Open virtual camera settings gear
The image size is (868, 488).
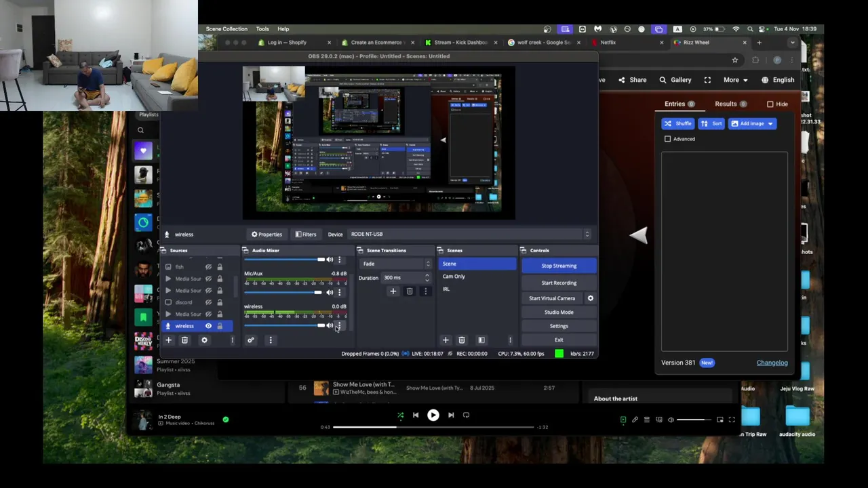(590, 298)
